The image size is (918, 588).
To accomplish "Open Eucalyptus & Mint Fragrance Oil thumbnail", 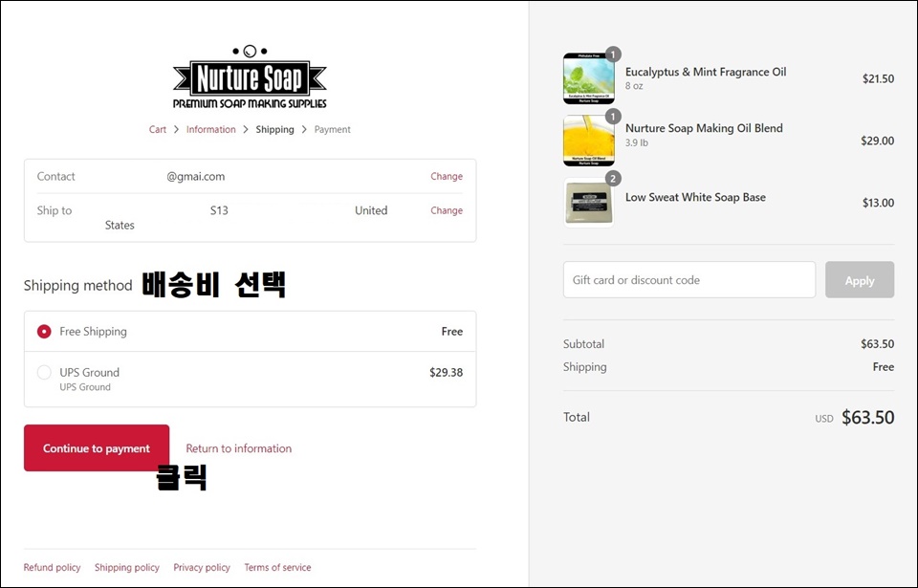I will 589,78.
